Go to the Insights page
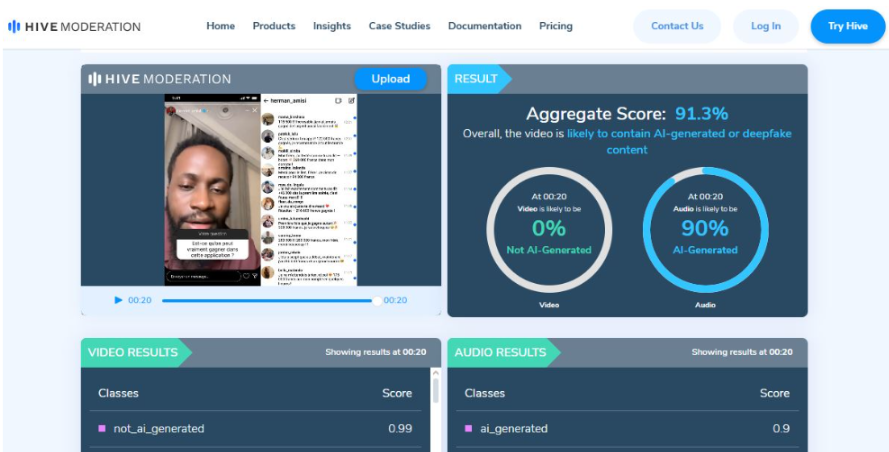 click(x=332, y=26)
